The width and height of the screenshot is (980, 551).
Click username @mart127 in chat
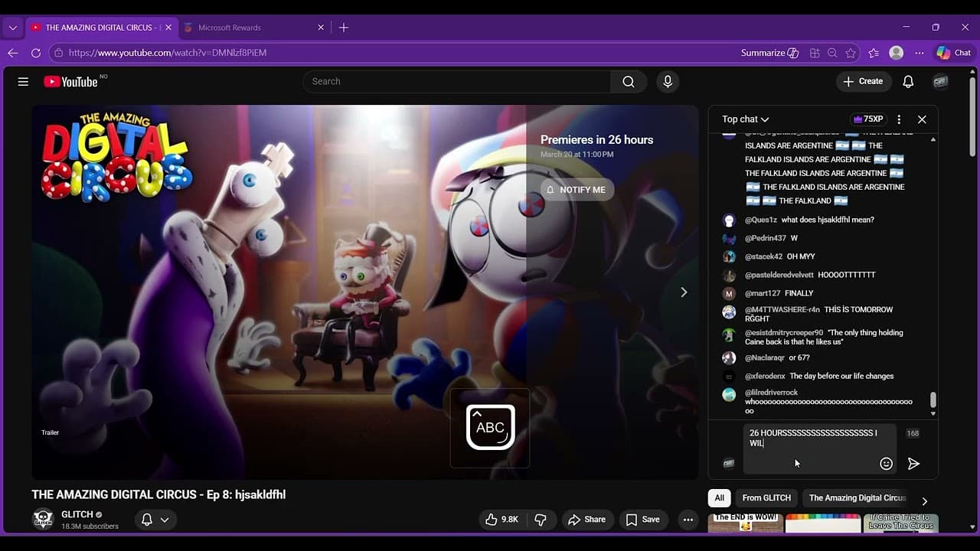(763, 293)
